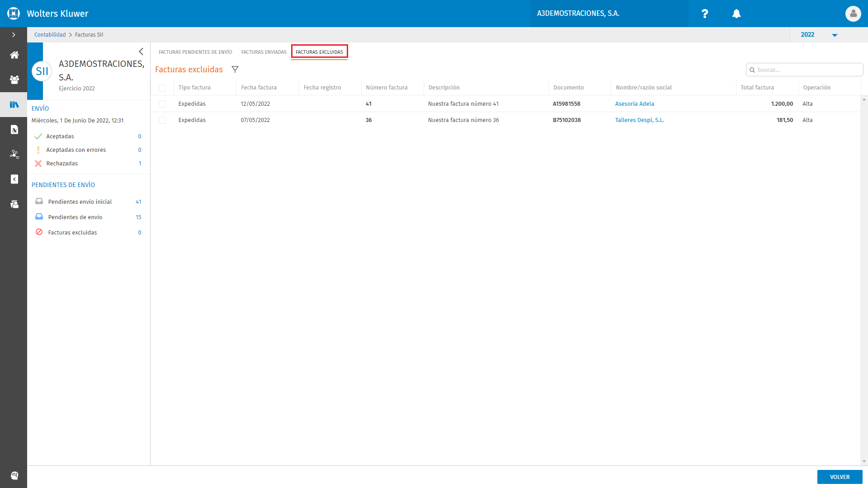Open the document sidebar icon

coord(14,130)
